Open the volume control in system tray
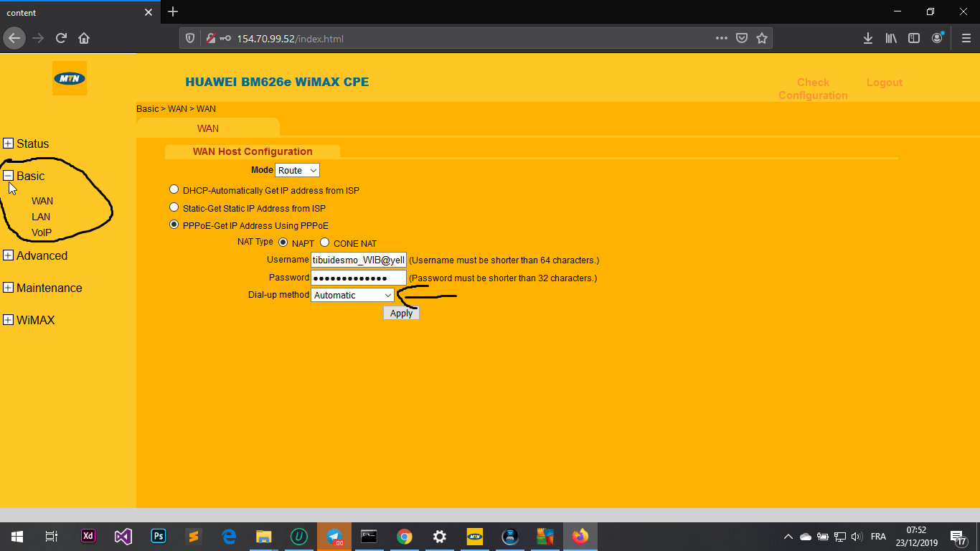This screenshot has width=980, height=551. tap(857, 537)
